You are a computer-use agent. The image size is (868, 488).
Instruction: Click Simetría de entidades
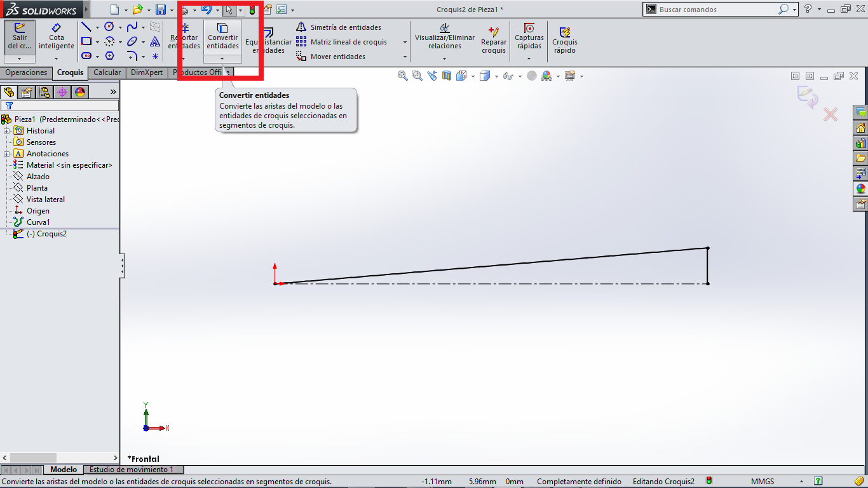point(339,27)
